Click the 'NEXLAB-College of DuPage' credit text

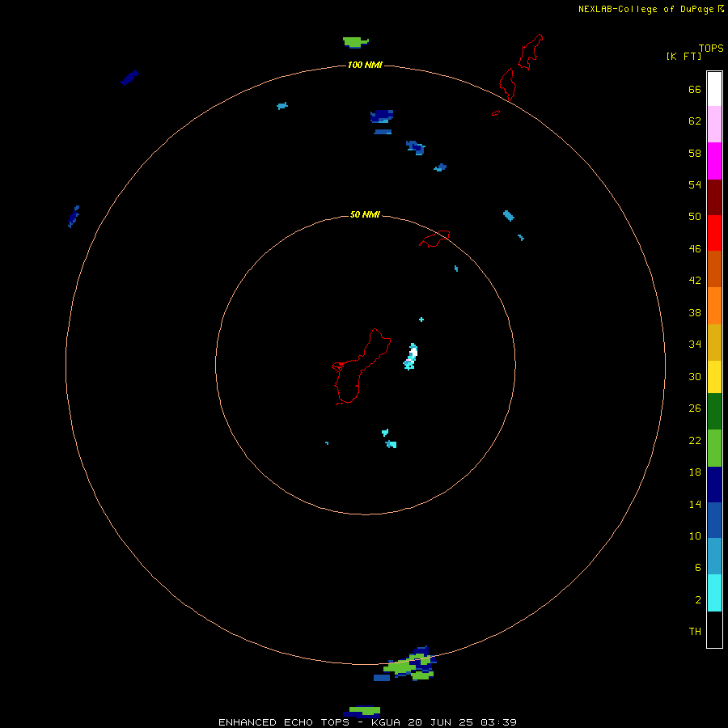645,9
